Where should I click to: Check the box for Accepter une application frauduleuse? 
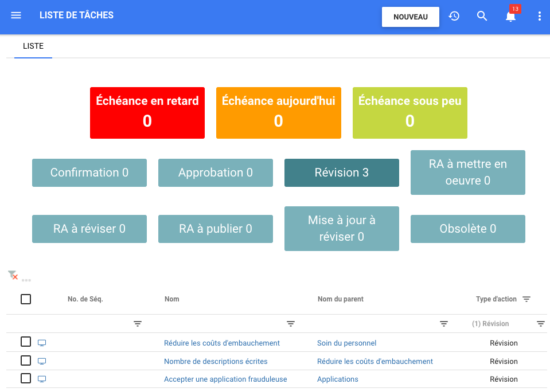pos(26,378)
